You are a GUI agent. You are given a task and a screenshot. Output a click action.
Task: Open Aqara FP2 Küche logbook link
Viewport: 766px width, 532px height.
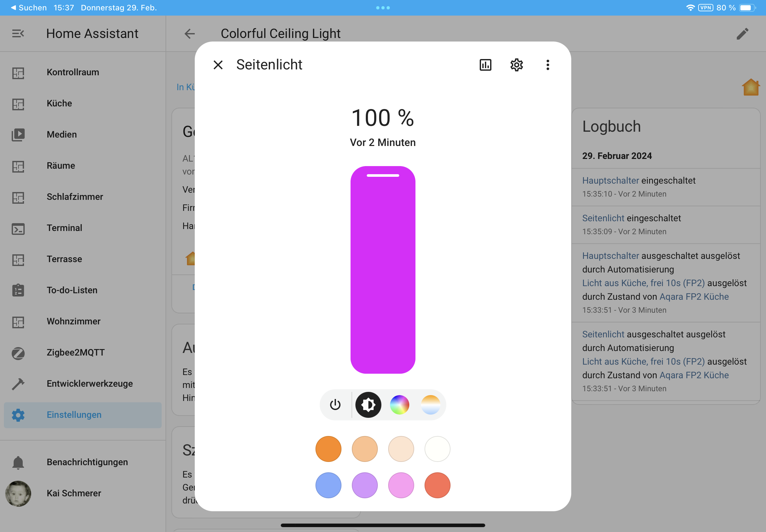pos(694,296)
